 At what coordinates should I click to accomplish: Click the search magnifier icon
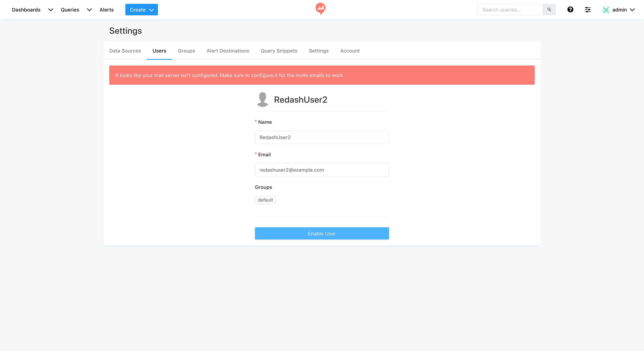[549, 10]
